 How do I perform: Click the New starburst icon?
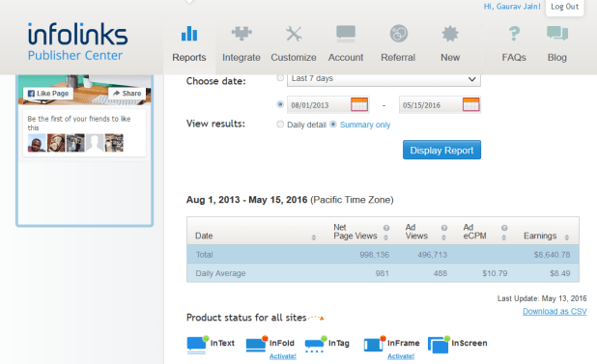(x=450, y=34)
